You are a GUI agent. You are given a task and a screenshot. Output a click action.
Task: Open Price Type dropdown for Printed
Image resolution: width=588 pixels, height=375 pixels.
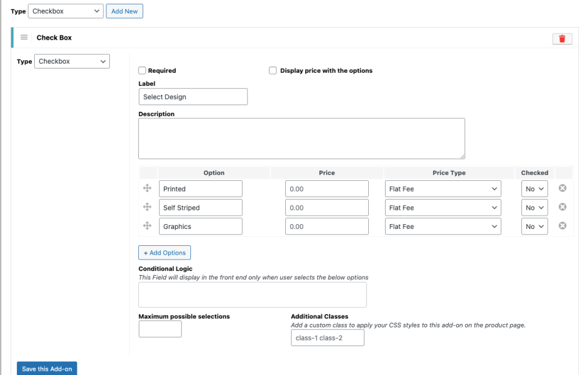click(443, 189)
